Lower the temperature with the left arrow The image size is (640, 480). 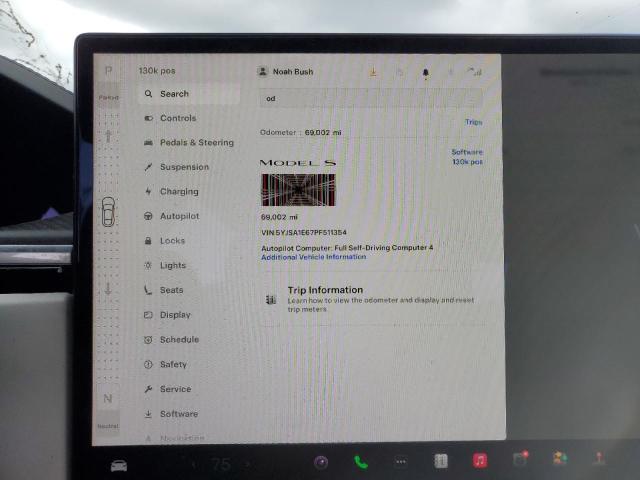(x=195, y=464)
